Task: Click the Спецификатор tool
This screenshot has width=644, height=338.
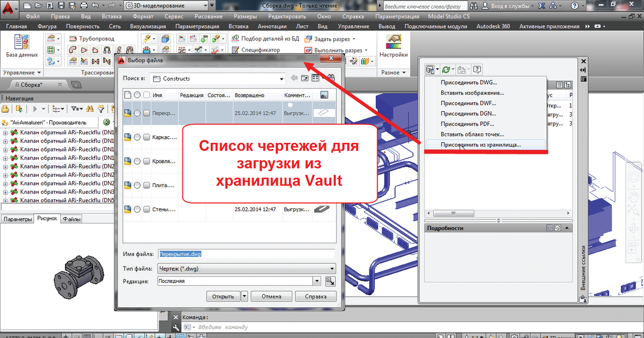Action: (x=256, y=50)
